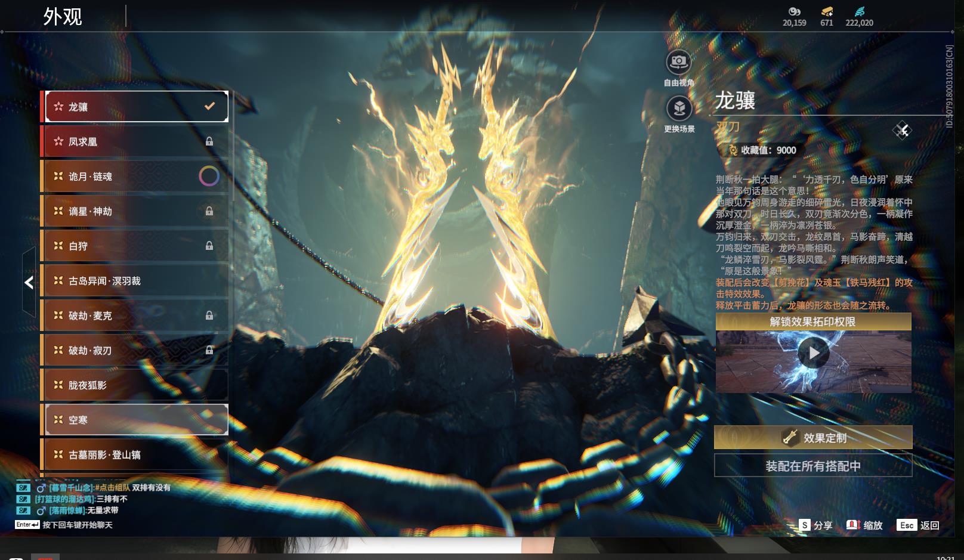Click the Enter key icon in chat bar

click(x=27, y=525)
